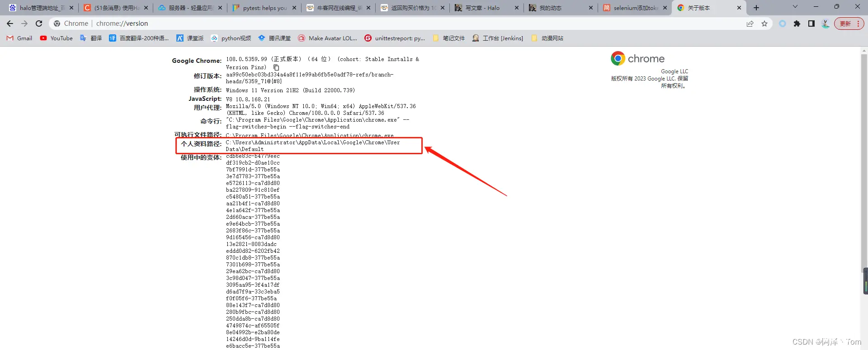Toggle the side panel icon
The height and width of the screenshot is (350, 868).
point(811,24)
